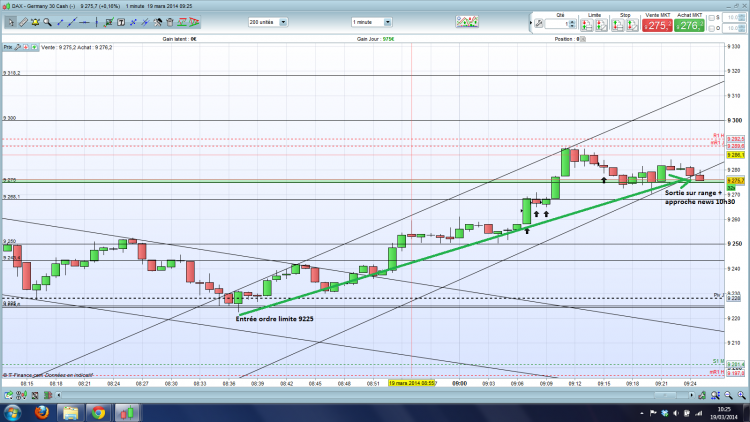The width and height of the screenshot is (750, 422).
Task: Click the red Vente MKT button
Action: [657, 25]
